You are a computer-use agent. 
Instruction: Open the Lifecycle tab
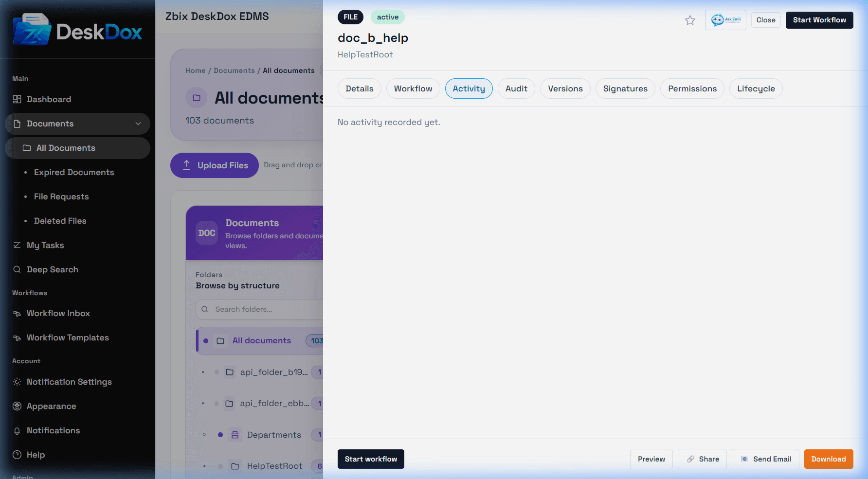(x=756, y=89)
